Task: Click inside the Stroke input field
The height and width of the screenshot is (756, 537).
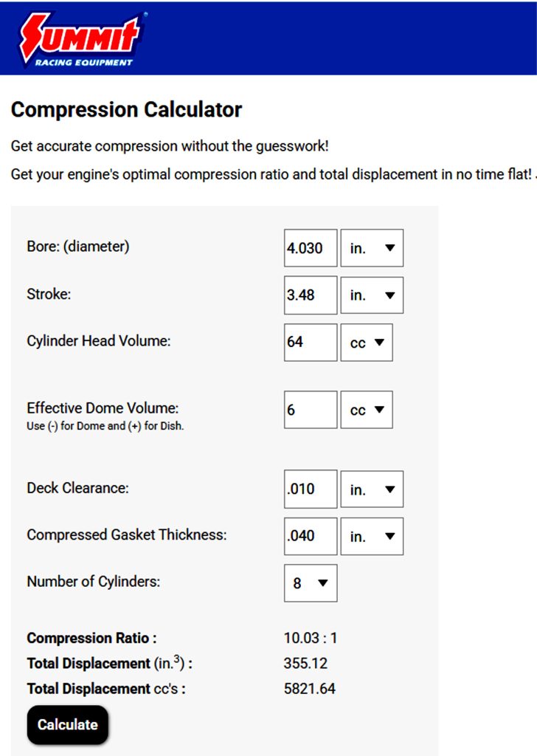Action: point(310,295)
